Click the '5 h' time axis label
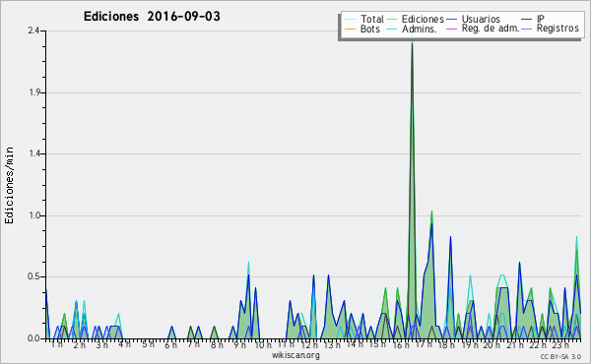Viewport: 591px width, 364px height. [148, 344]
